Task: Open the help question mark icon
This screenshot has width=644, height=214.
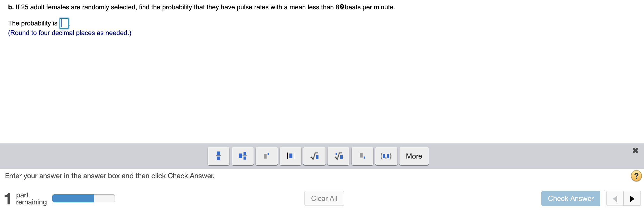Action: 636,176
